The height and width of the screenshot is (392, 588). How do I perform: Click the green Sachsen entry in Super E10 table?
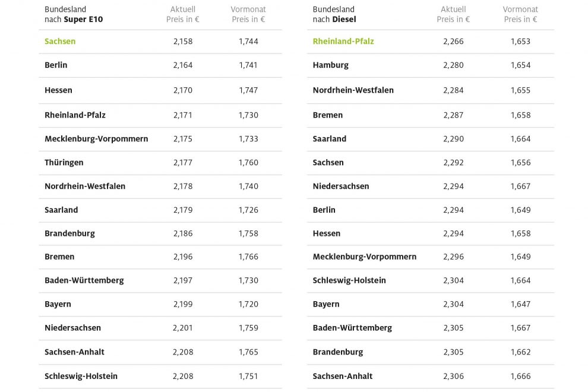pyautogui.click(x=60, y=42)
